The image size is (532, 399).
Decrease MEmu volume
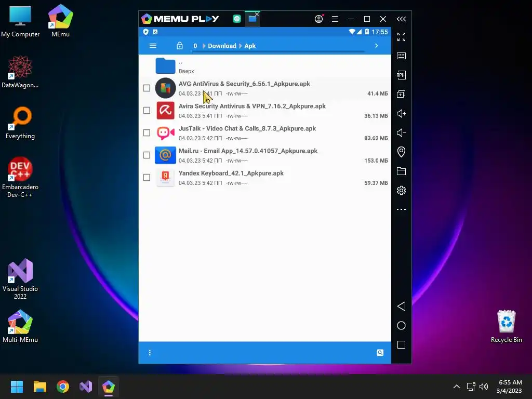[402, 132]
